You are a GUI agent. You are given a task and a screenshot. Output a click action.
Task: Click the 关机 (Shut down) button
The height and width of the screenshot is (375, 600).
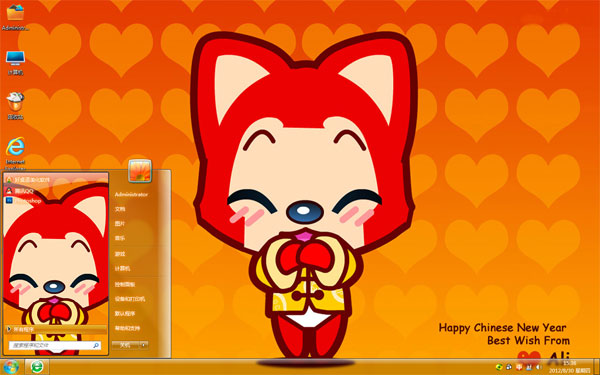[x=126, y=345]
